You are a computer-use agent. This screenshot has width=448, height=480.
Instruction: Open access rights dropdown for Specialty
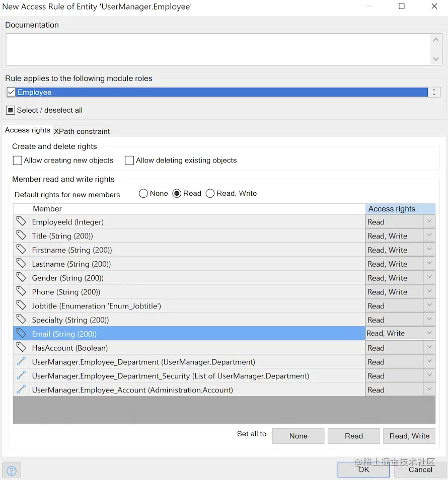pyautogui.click(x=429, y=319)
